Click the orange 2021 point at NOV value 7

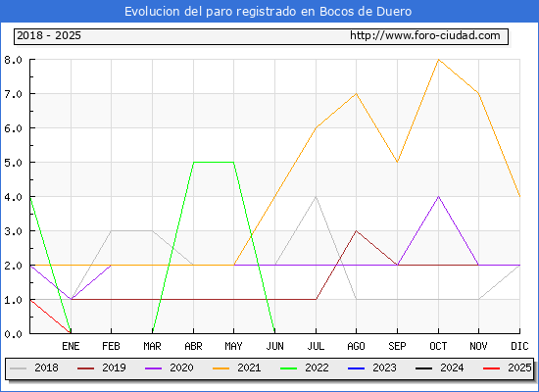(x=478, y=93)
